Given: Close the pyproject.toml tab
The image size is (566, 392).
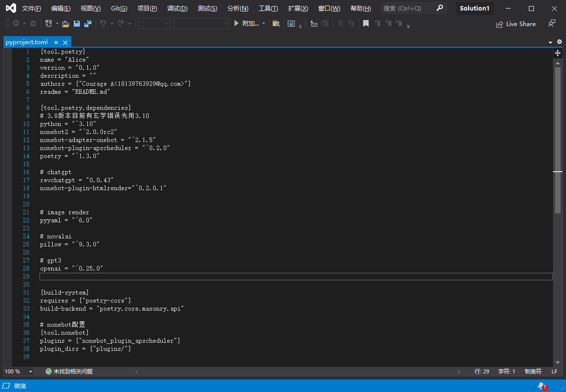Looking at the screenshot, I should [65, 42].
